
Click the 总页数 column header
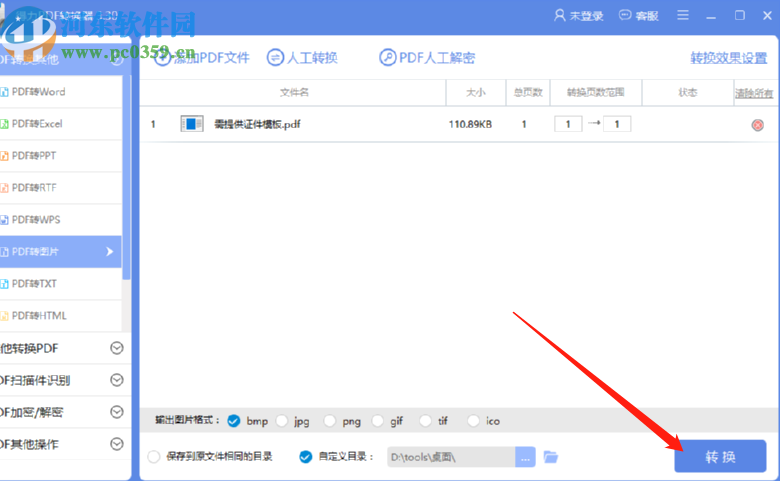[x=528, y=93]
